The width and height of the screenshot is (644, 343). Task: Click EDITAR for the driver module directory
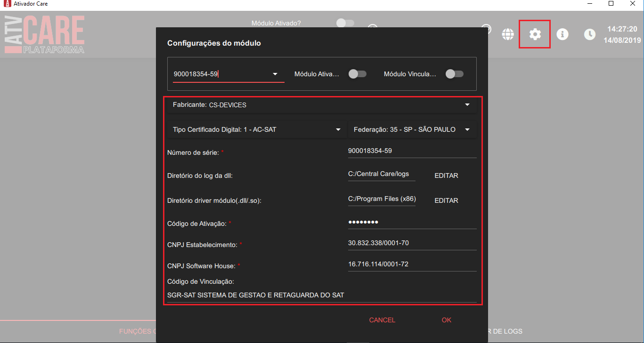coord(446,200)
